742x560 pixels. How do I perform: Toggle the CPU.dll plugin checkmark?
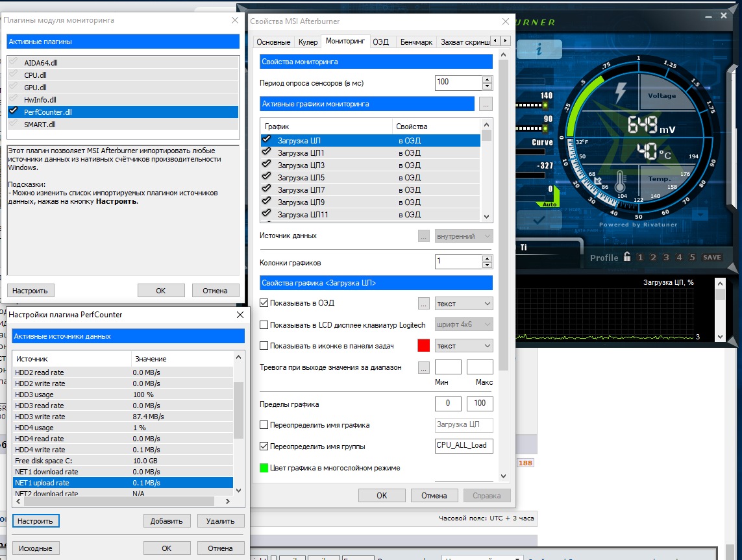14,74
